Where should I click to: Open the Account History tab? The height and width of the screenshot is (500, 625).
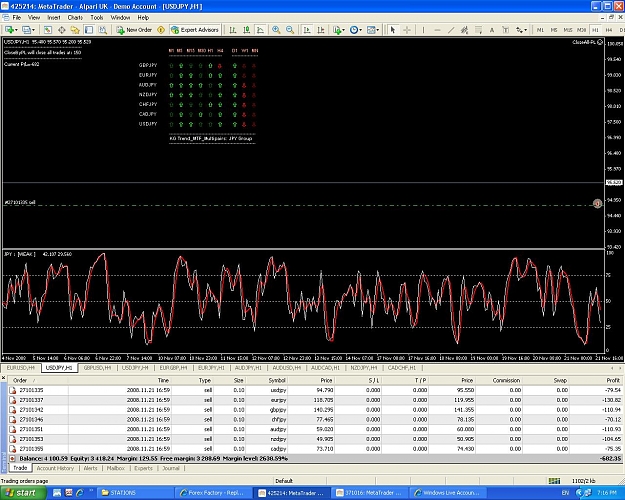[55, 468]
